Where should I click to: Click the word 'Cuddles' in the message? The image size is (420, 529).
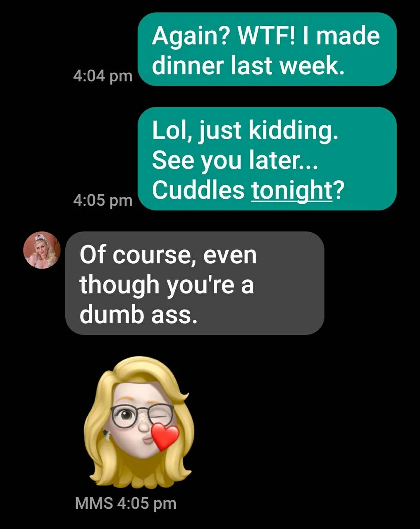(x=198, y=190)
